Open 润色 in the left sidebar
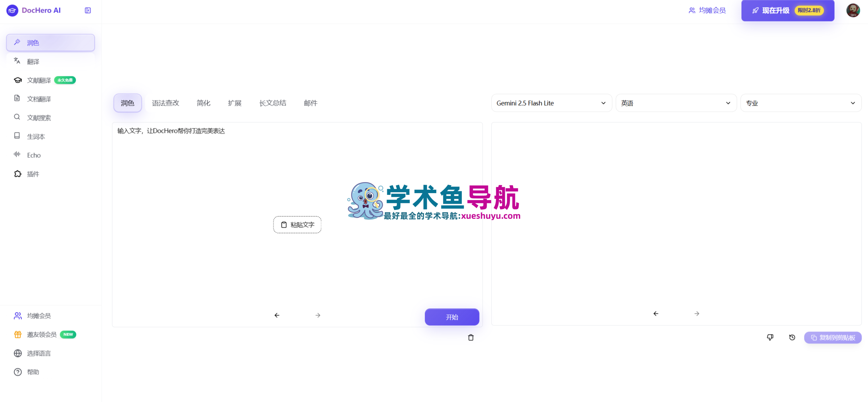Image resolution: width=868 pixels, height=402 pixels. click(x=50, y=43)
